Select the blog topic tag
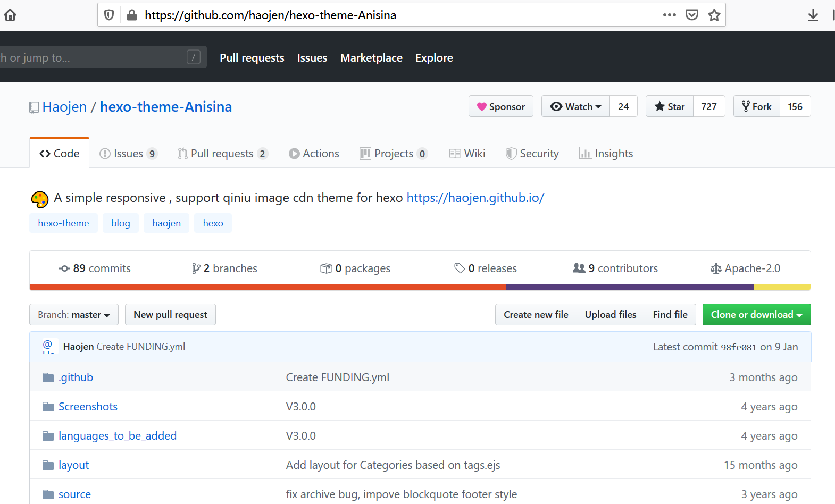Screen dimensions: 835x504 point(121,223)
